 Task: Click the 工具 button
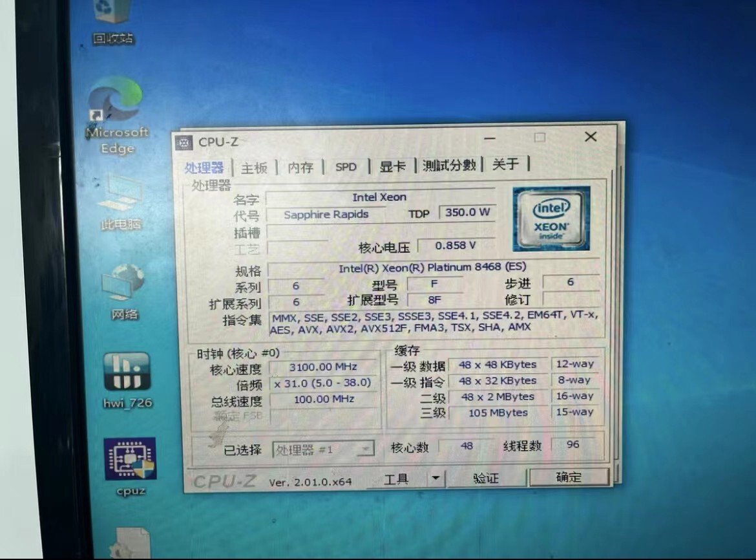click(x=396, y=479)
